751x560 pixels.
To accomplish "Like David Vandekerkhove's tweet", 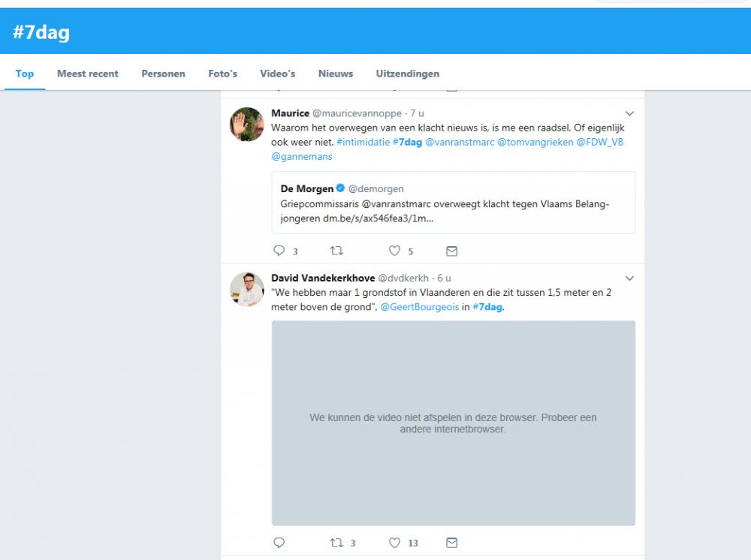I will [x=394, y=542].
